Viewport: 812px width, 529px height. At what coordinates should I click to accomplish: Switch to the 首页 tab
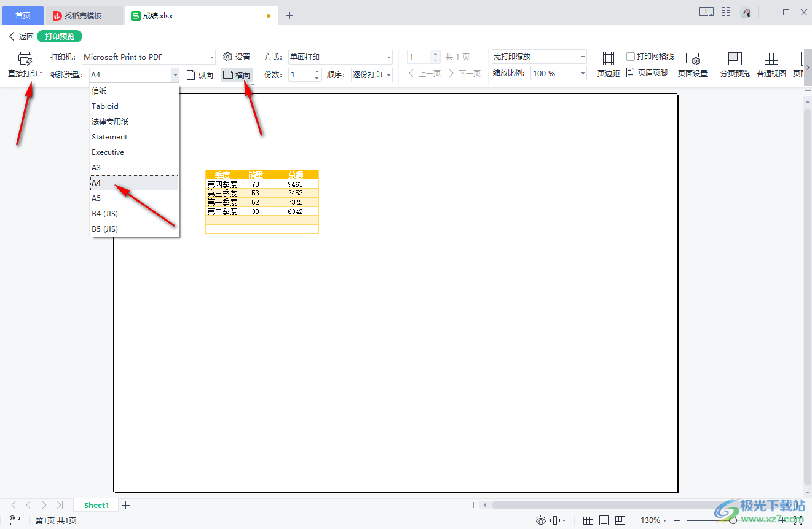[23, 15]
